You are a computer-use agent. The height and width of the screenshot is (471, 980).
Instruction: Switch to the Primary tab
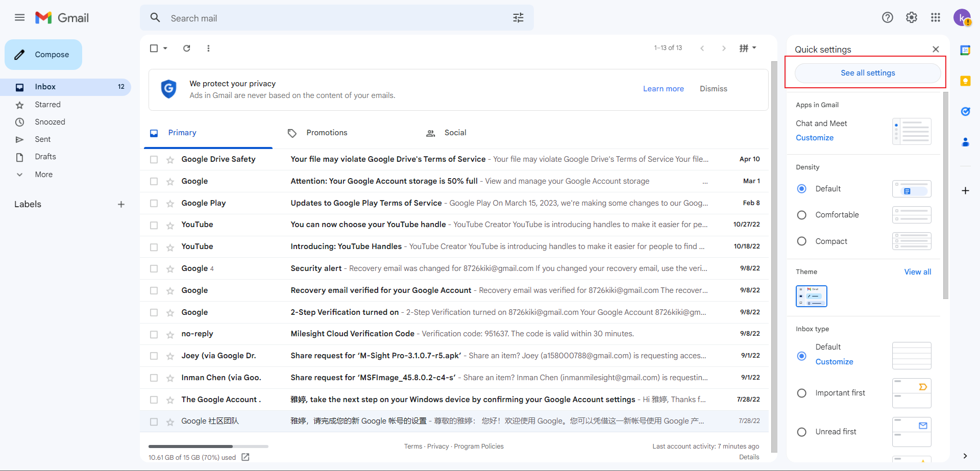208,133
